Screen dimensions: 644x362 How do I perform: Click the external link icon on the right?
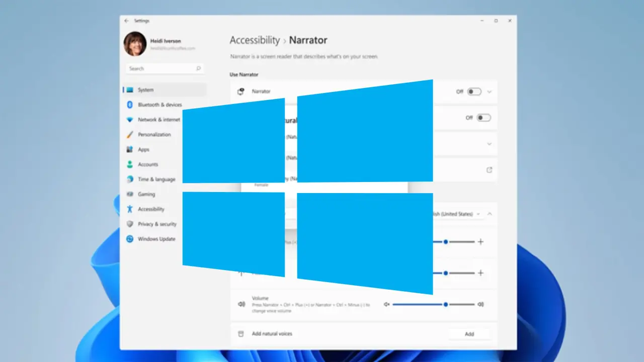pos(489,170)
